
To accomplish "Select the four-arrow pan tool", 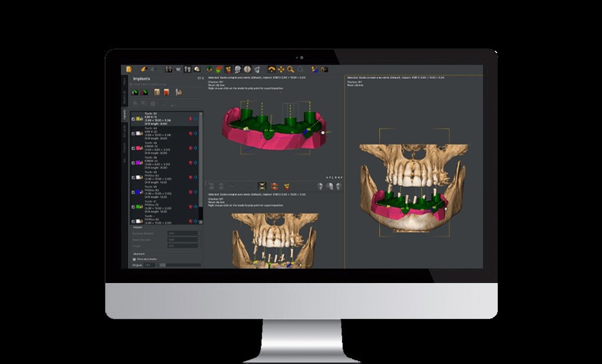I will (x=281, y=69).
